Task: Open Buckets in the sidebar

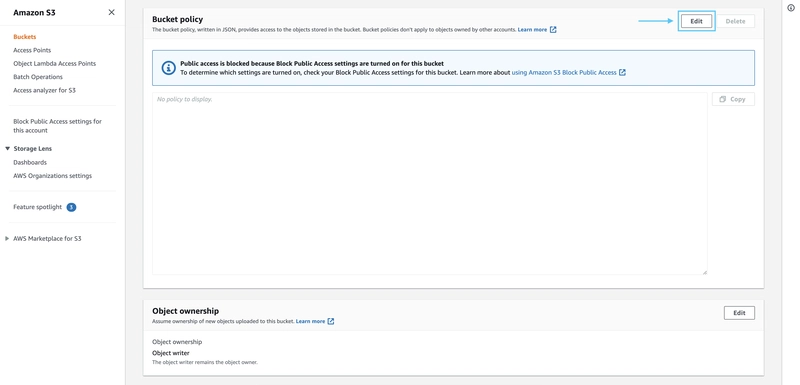Action: tap(24, 37)
